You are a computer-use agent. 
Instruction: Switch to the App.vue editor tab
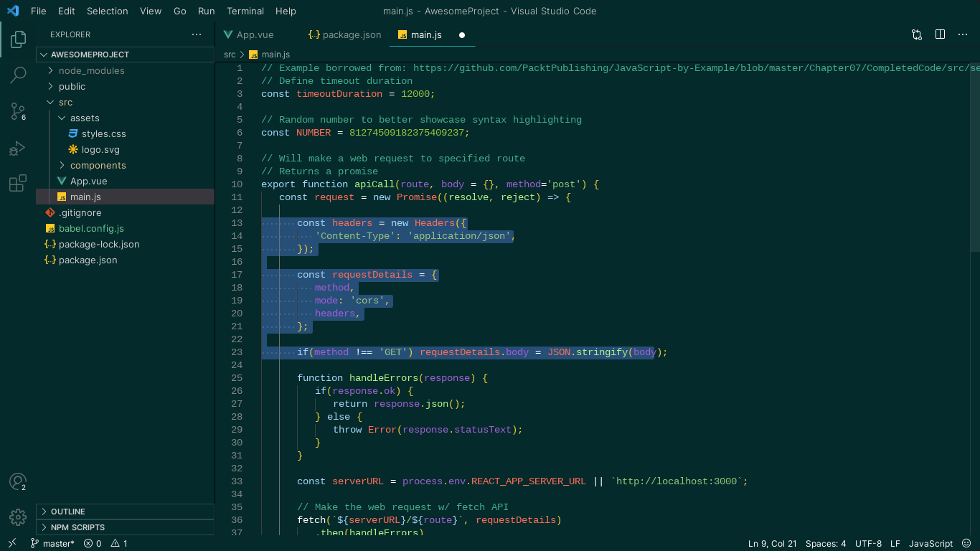[255, 34]
